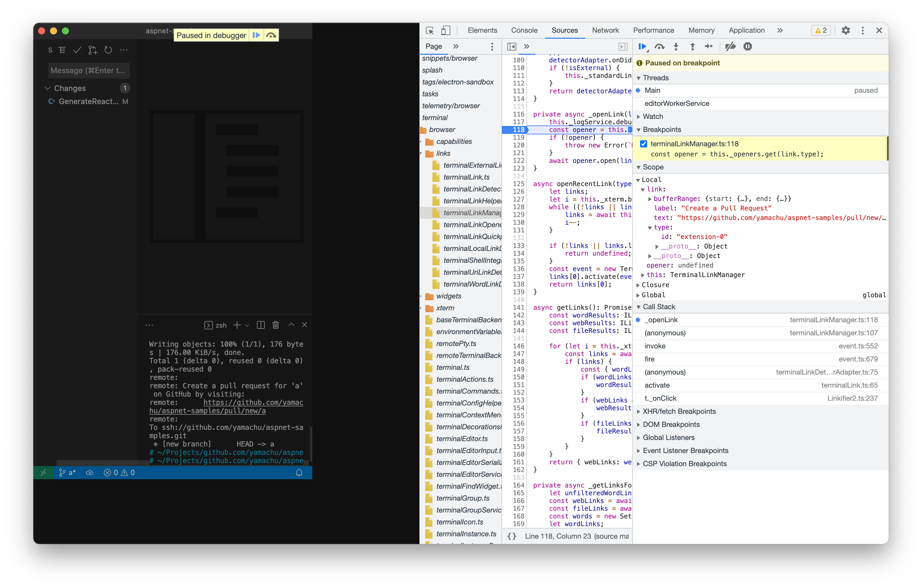Step over the next function call
922x588 pixels.
click(x=659, y=46)
